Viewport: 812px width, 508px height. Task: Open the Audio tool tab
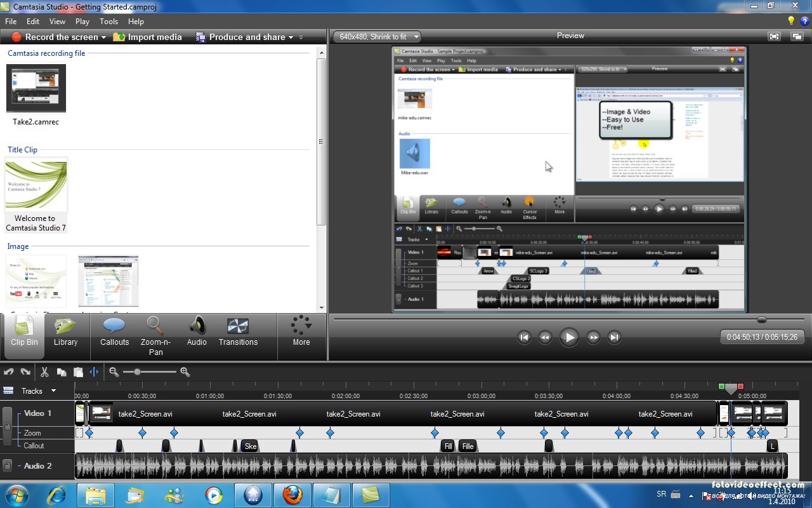coord(197,332)
